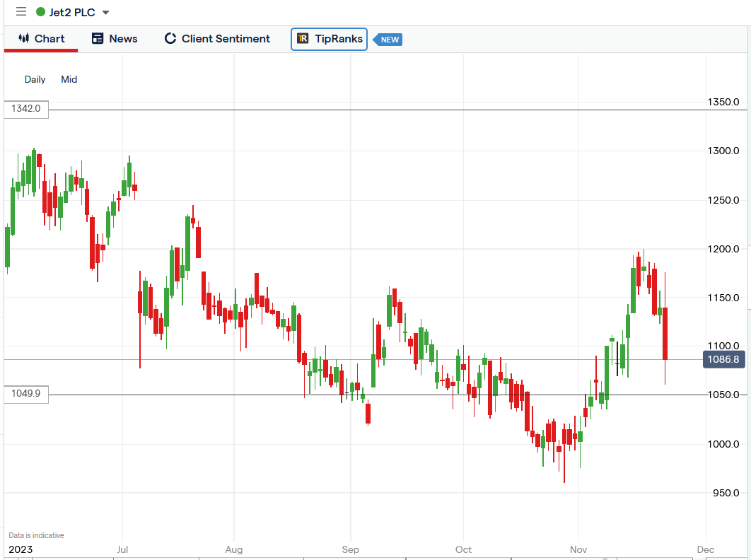Select the 1342.0 horizontal line label
This screenshot has height=560, width=751.
click(x=26, y=109)
